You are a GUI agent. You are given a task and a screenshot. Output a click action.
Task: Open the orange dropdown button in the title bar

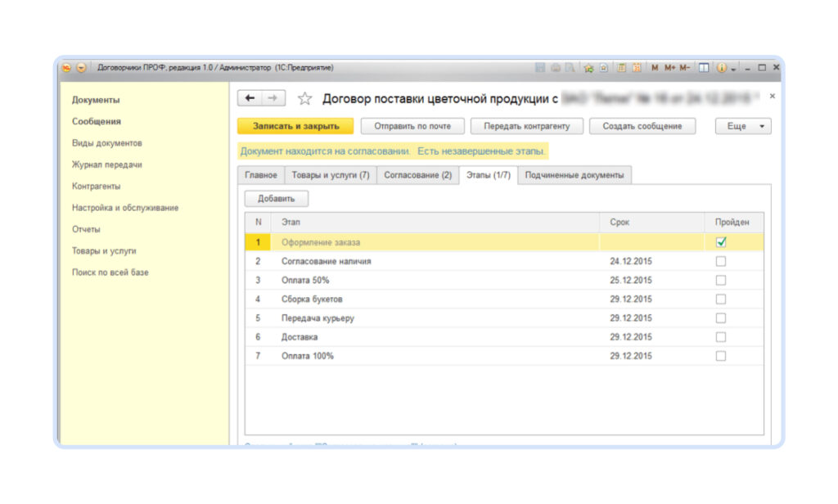click(x=81, y=68)
